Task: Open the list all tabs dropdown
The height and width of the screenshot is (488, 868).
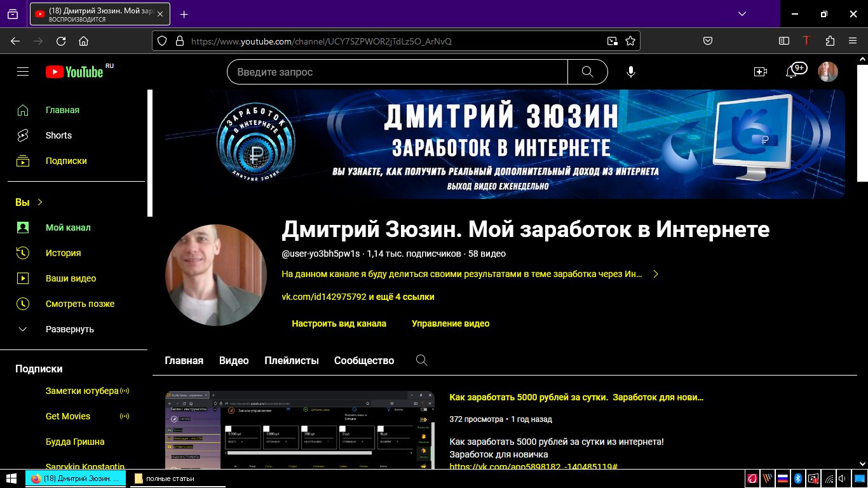Action: click(742, 14)
